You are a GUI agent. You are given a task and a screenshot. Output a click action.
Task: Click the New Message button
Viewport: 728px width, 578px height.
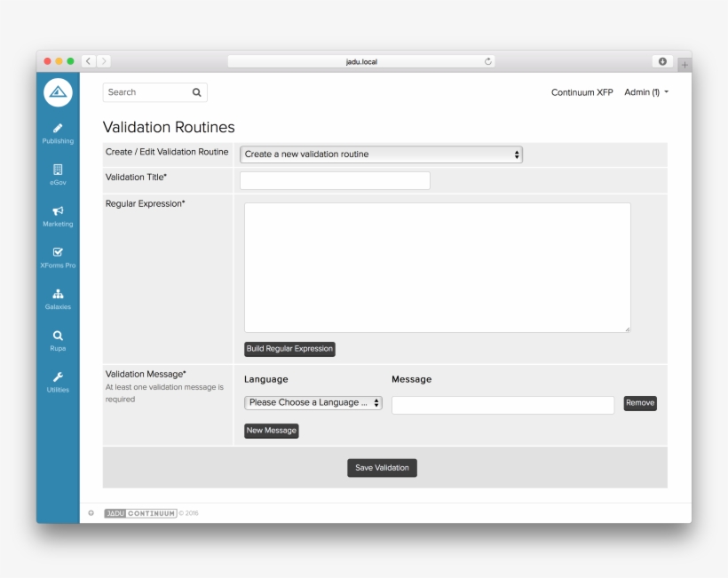click(271, 431)
